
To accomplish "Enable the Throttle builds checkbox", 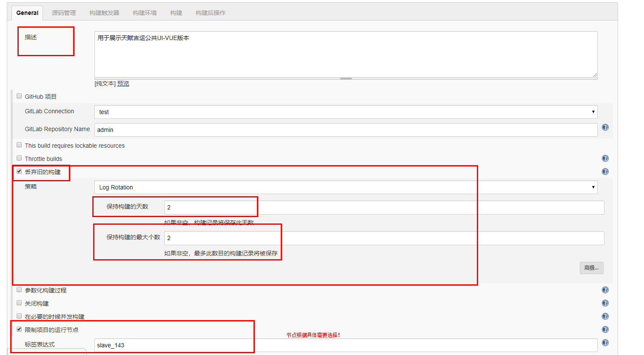I will point(19,158).
